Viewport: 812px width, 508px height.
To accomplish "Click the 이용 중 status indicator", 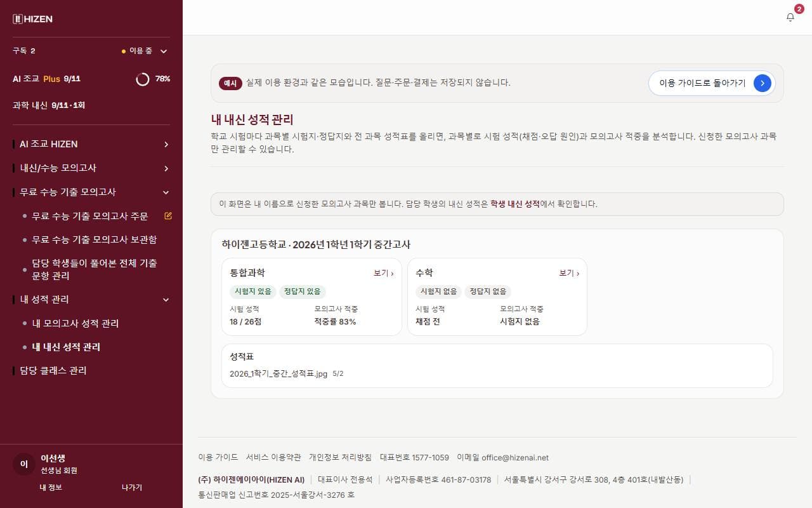I will click(x=137, y=51).
